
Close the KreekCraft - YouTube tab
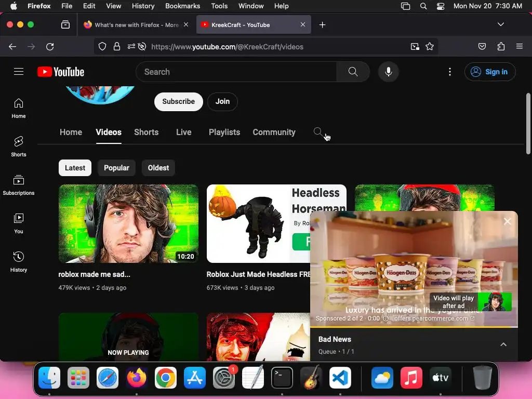[303, 24]
